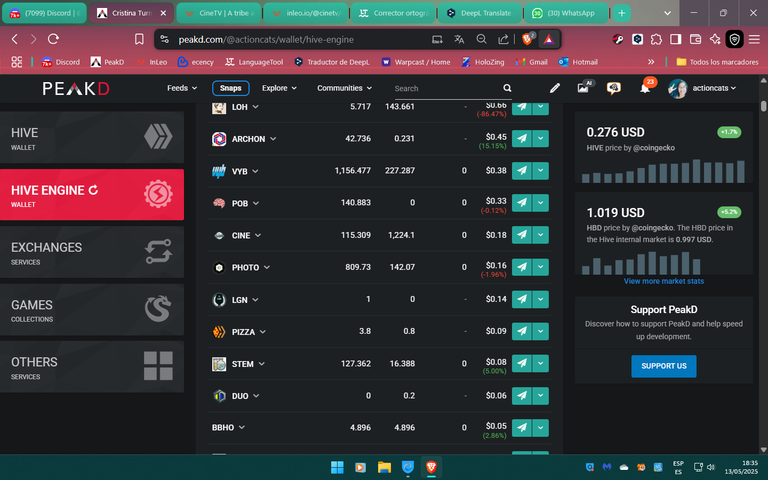Click the Brave Shields lion icon

click(x=528, y=39)
